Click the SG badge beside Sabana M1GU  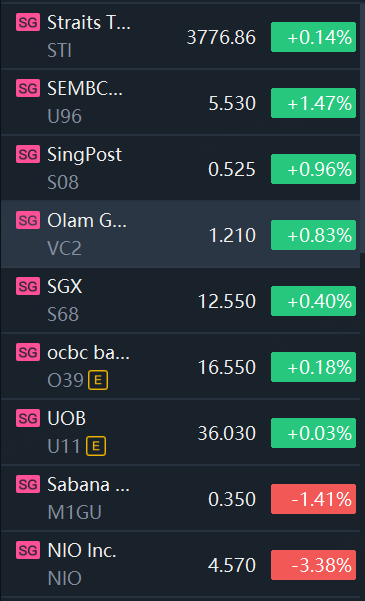28,484
